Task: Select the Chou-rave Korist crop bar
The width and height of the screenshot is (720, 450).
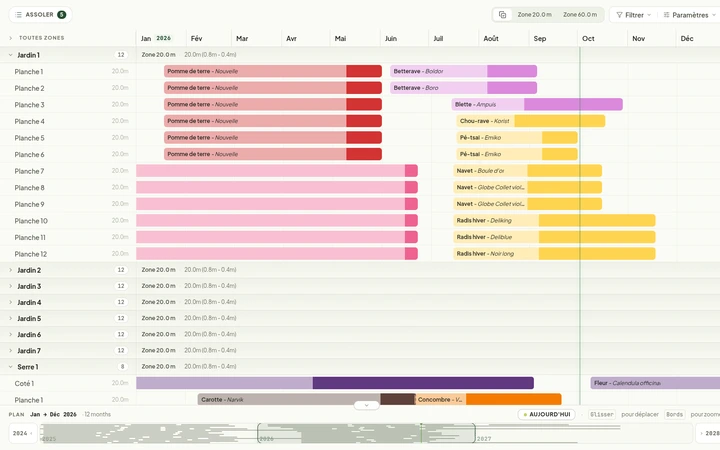Action: [530, 121]
